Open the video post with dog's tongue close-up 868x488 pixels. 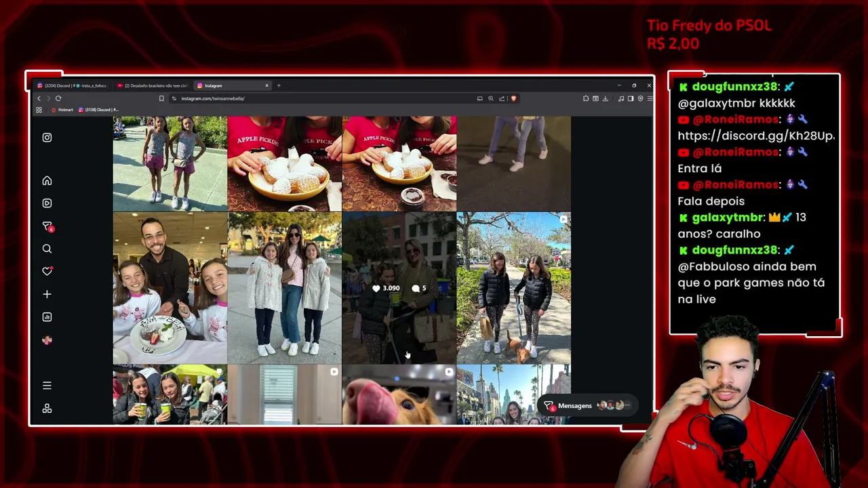(x=399, y=395)
